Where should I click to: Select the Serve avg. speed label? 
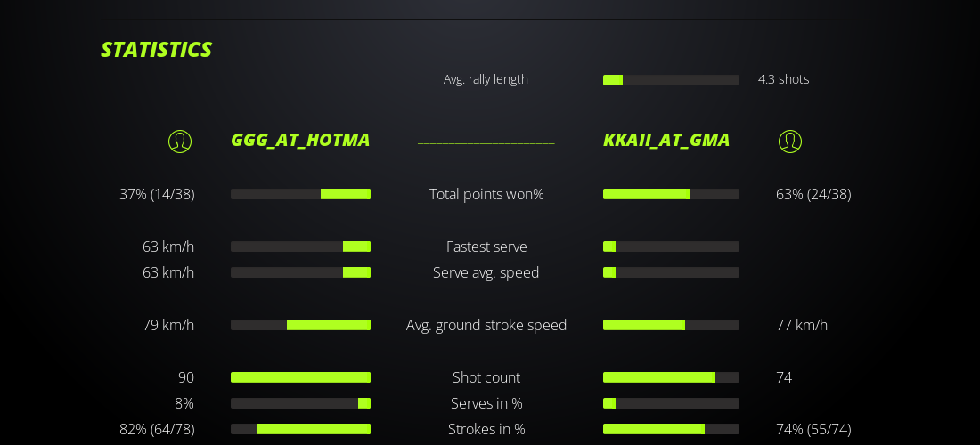click(x=486, y=272)
